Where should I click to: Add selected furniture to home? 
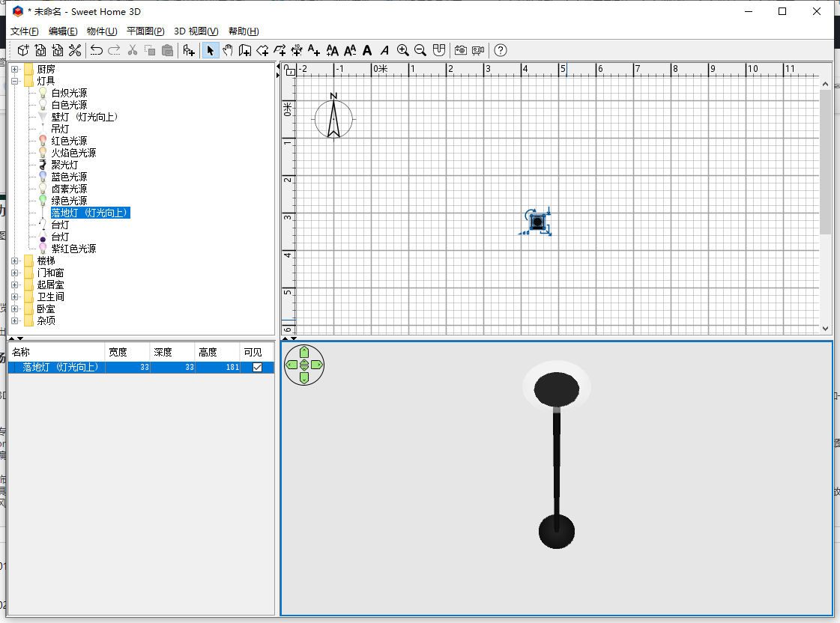pyautogui.click(x=189, y=50)
